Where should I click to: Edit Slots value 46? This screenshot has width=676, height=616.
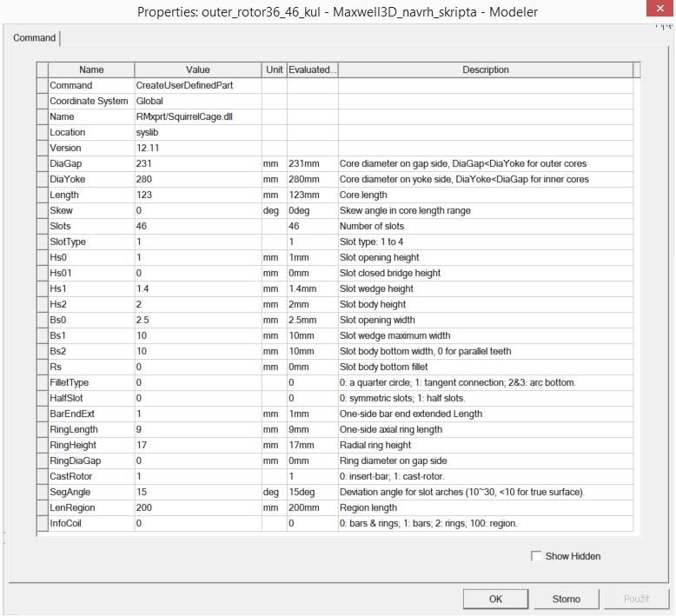point(198,226)
